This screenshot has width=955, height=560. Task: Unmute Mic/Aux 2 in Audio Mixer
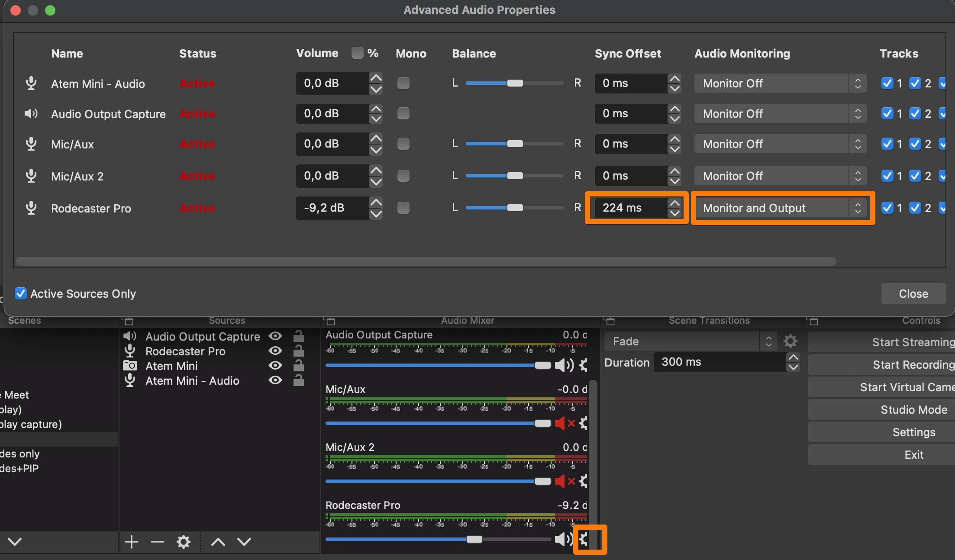[560, 481]
